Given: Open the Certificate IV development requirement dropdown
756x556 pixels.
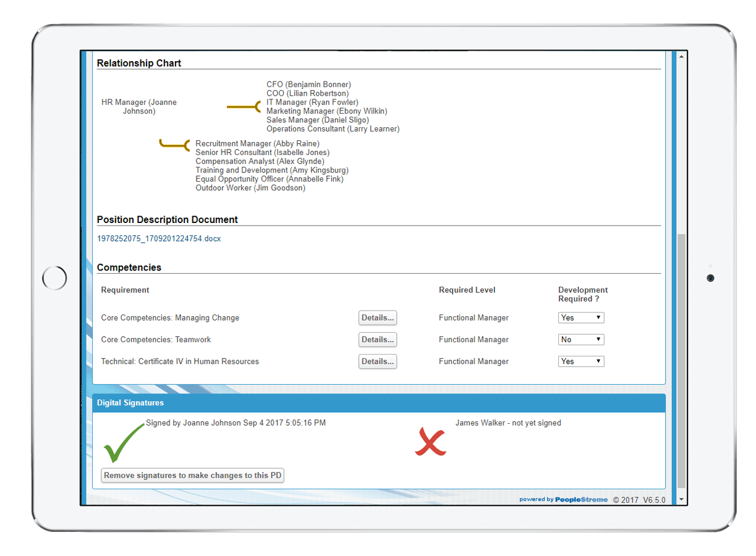Looking at the screenshot, I should point(580,361).
